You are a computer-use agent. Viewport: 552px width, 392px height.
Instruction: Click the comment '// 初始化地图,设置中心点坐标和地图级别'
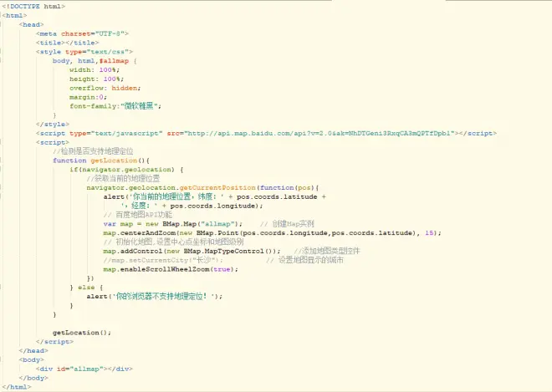pos(174,242)
